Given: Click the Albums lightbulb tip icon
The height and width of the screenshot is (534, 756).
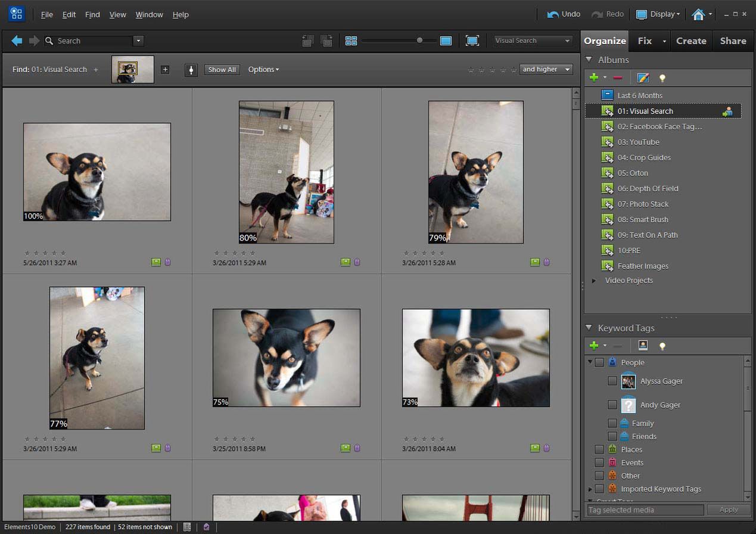Looking at the screenshot, I should tap(662, 77).
